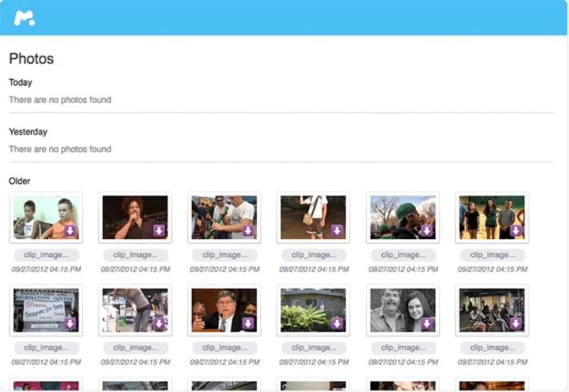Click clip_image label under singer photo
The image size is (569, 392).
(135, 255)
